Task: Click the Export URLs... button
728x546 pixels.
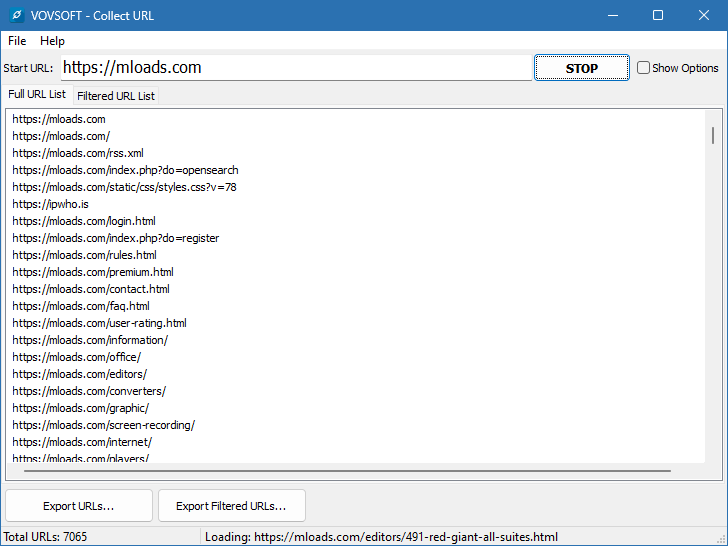Action: point(78,506)
